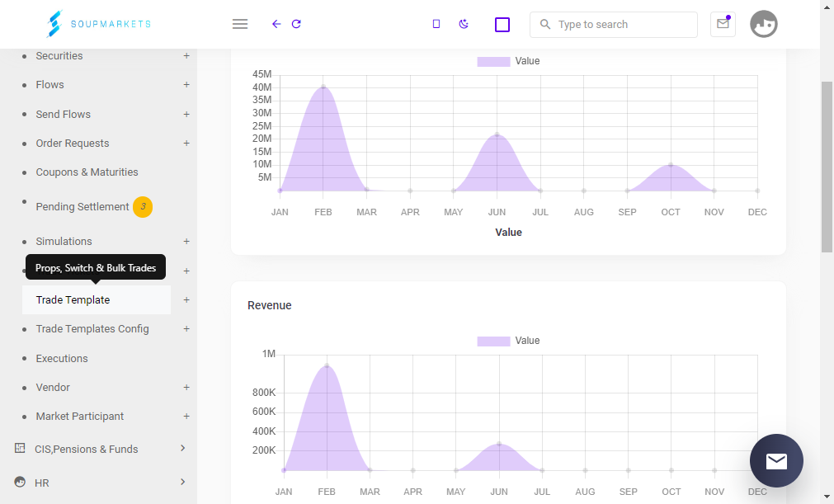The height and width of the screenshot is (504, 834).
Task: Click Value legend label in Revenue chart
Action: point(527,341)
